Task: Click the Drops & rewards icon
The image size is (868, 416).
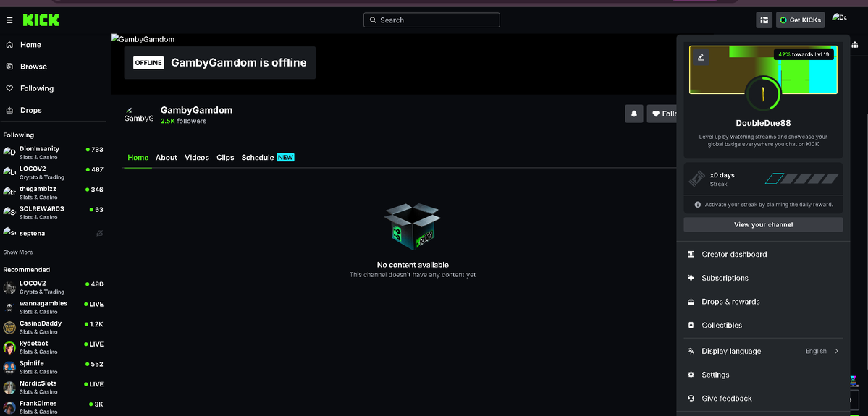Action: tap(691, 302)
